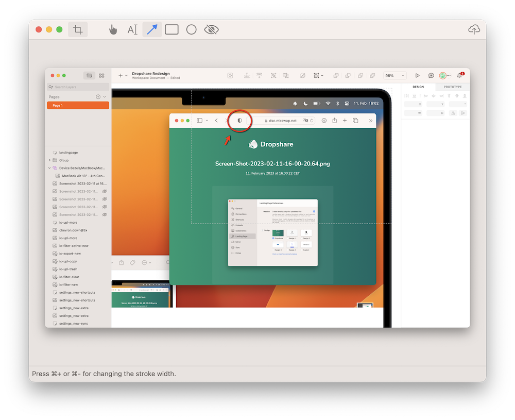Screen dimensions: 515x420
Task: Select the Rectangle shape tool
Action: pos(171,30)
